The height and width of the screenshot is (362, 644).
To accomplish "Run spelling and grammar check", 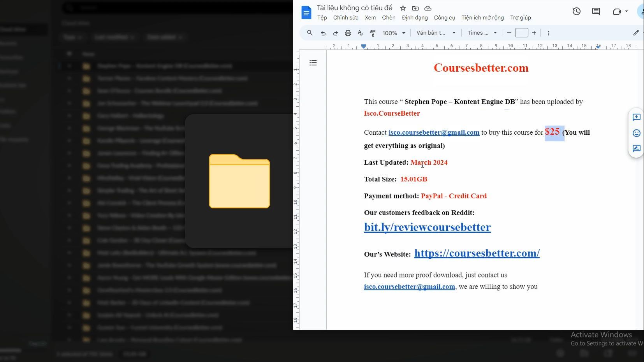I will (361, 33).
